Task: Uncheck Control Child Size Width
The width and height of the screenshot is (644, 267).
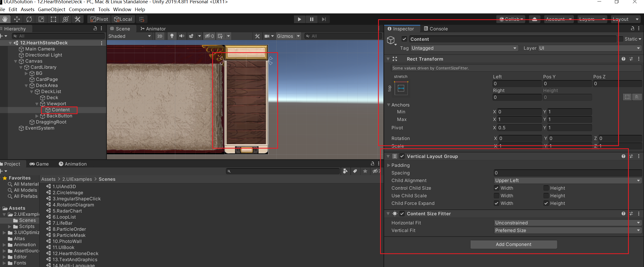Action: 496,188
